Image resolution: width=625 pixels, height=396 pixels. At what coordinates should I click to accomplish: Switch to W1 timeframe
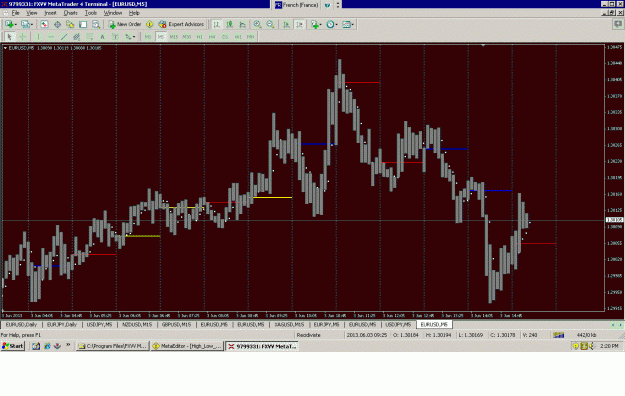point(238,37)
